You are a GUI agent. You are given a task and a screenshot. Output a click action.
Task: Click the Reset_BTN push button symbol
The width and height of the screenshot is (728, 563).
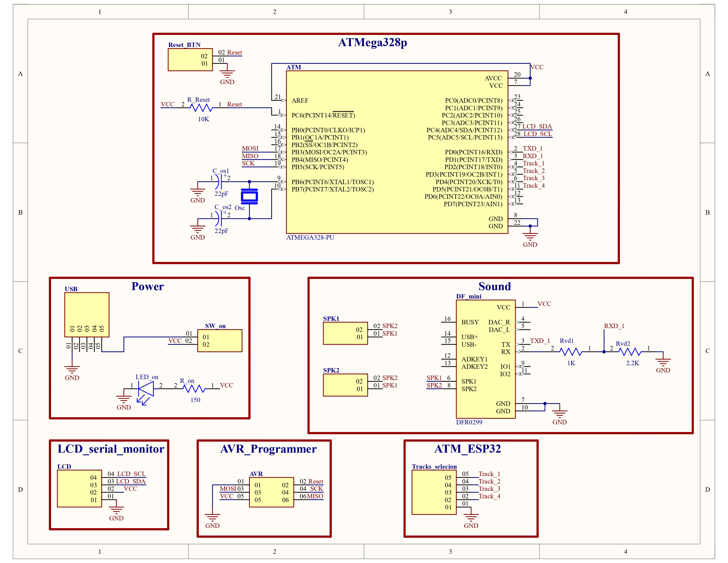pos(190,59)
